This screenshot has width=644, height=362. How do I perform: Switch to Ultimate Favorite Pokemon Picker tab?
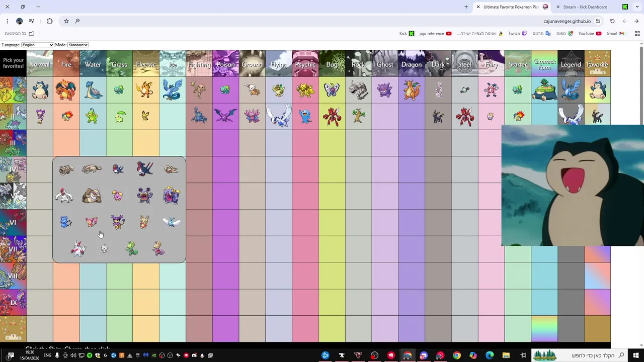click(511, 7)
